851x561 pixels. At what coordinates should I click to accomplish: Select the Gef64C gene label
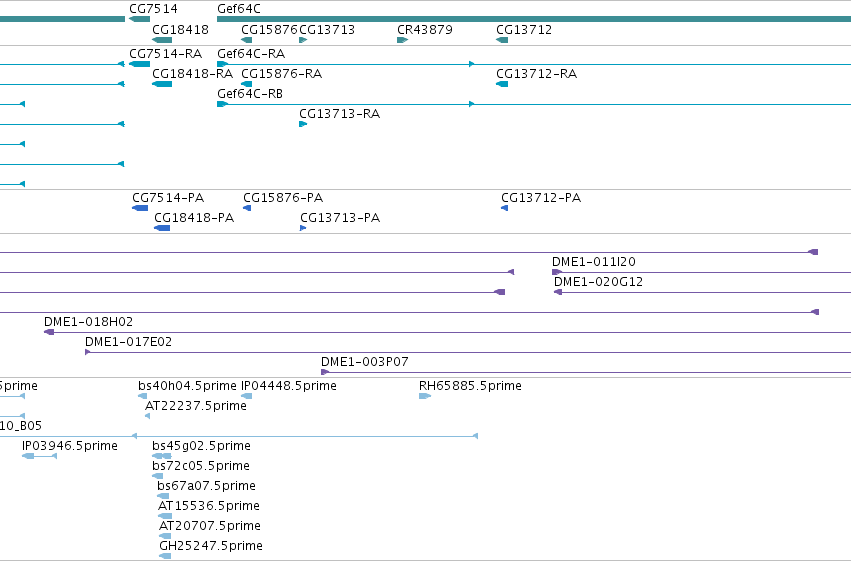(x=239, y=9)
